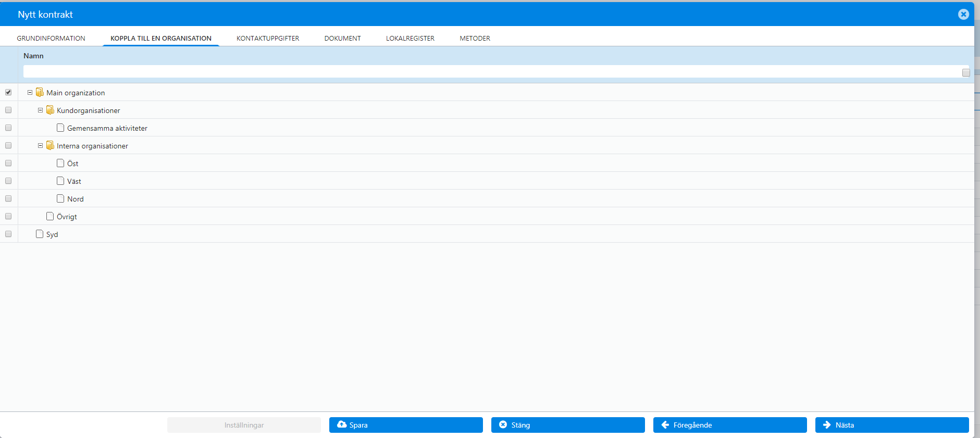Open the Dokument tab

(x=342, y=38)
